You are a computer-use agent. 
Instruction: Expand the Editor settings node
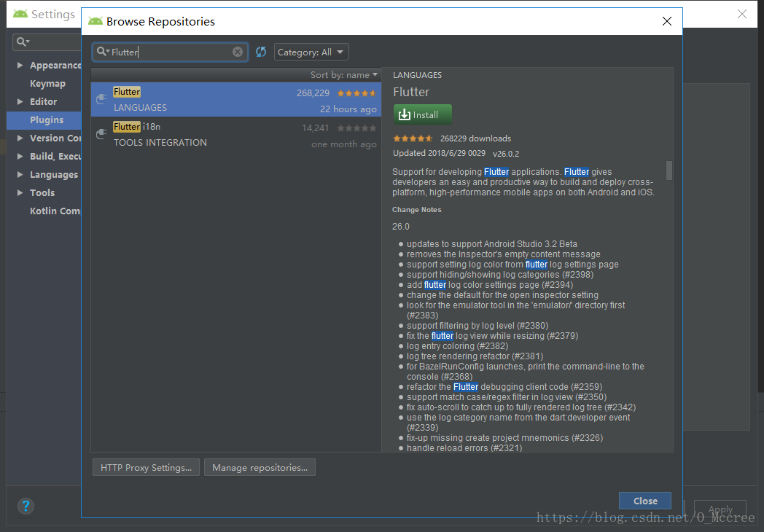20,101
